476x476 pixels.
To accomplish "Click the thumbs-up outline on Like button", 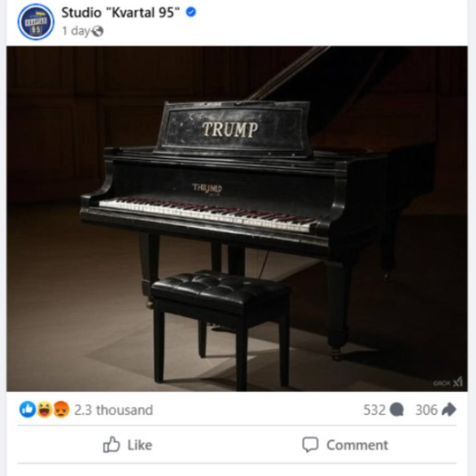I will point(111,445).
